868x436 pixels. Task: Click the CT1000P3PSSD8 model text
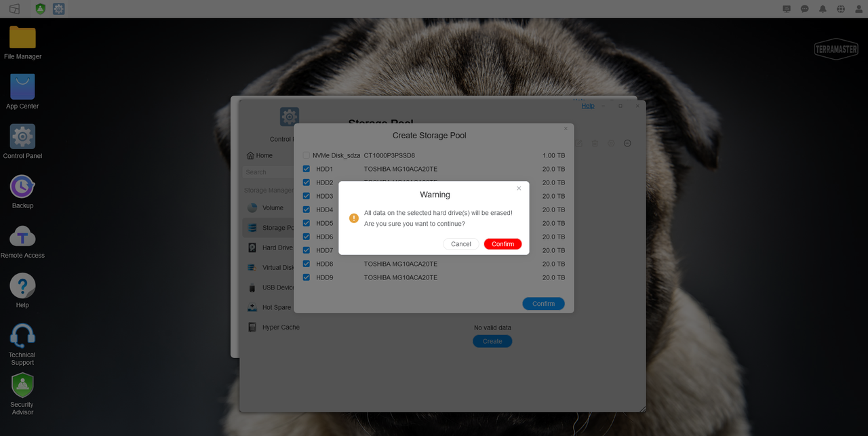[x=389, y=155]
